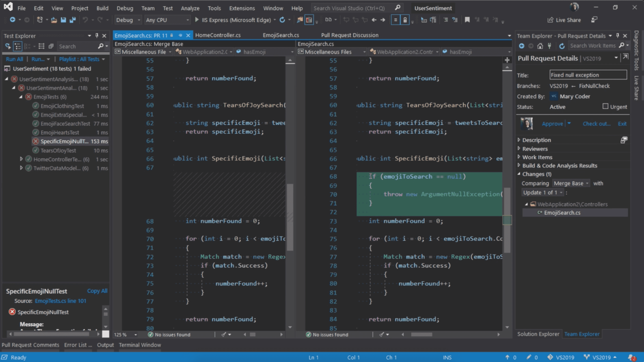644x362 pixels.
Task: Open the Pull Request Discussion tab
Action: pos(349,34)
